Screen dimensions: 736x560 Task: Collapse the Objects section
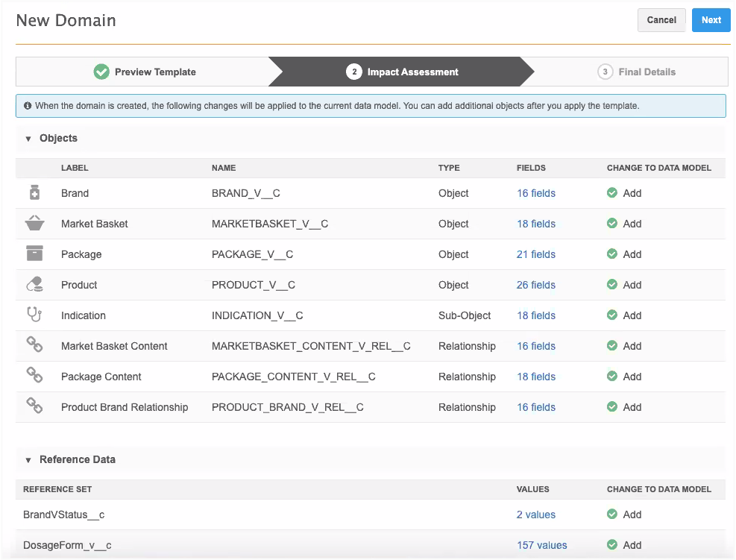[x=28, y=139]
